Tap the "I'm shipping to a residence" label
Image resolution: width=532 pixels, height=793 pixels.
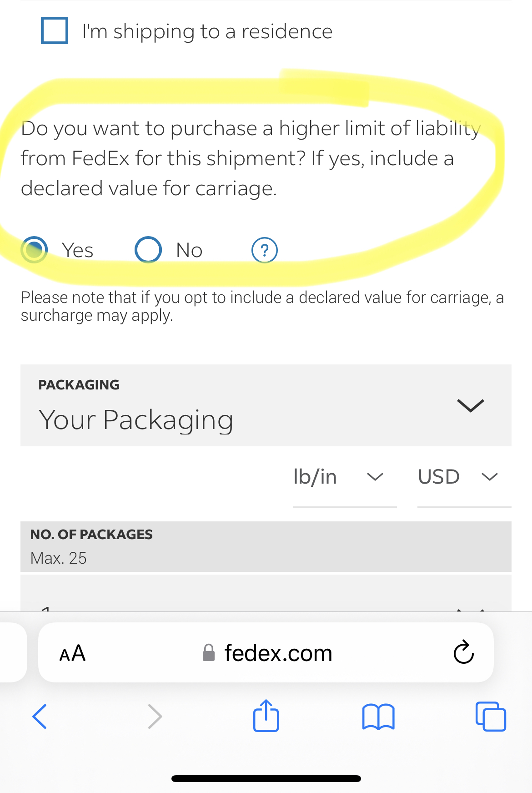207,32
